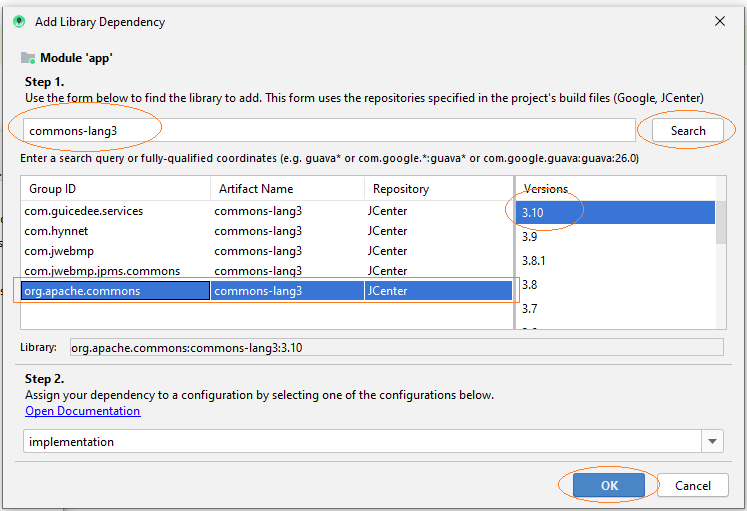
Task: Choose version 3.9 in Versions list
Action: pyautogui.click(x=616, y=237)
